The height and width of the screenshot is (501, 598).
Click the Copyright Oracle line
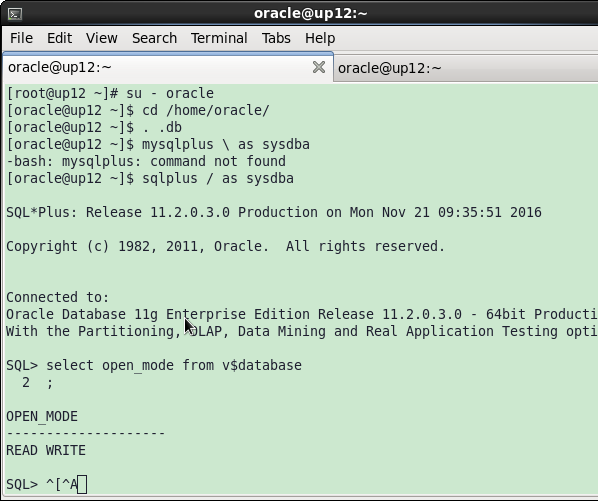pyautogui.click(x=225, y=246)
